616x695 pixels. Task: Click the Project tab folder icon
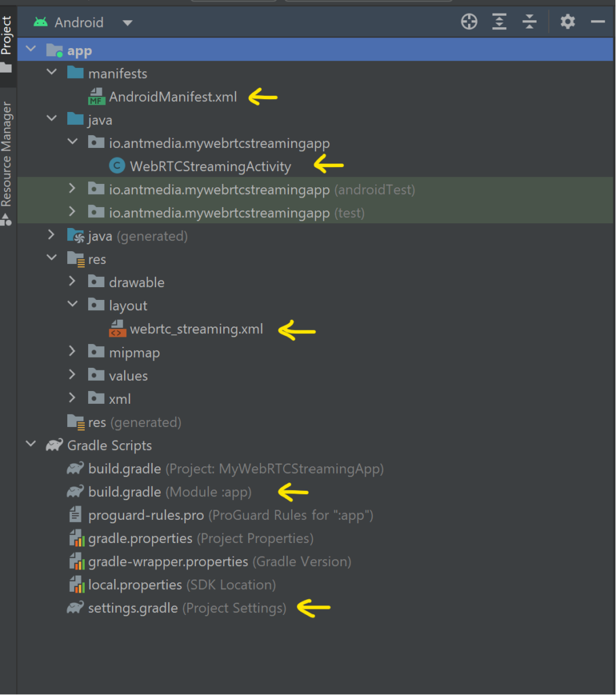(x=6, y=68)
